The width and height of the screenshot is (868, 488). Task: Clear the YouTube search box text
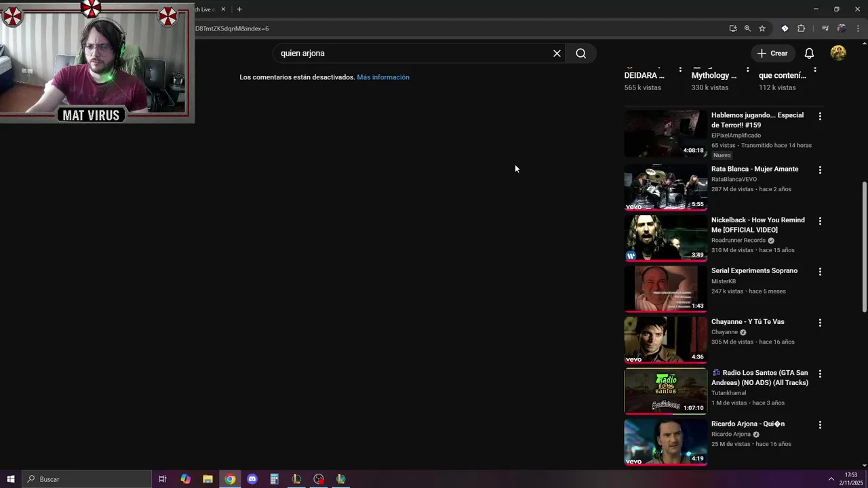(557, 54)
